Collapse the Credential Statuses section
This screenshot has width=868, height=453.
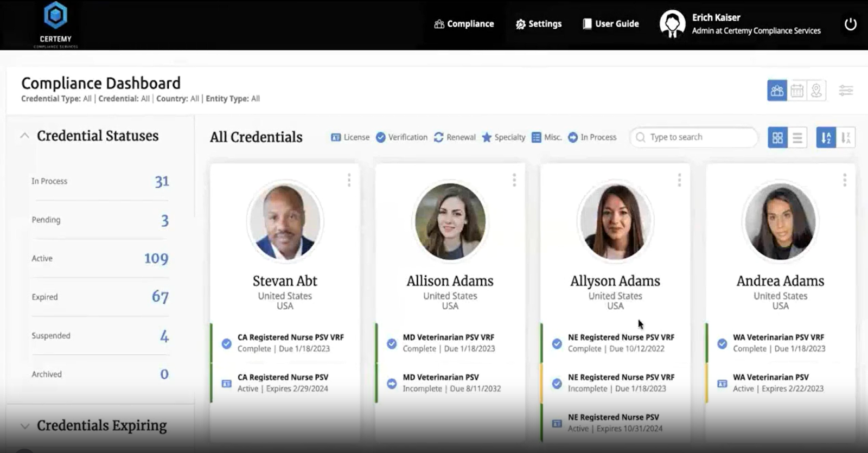(x=25, y=136)
